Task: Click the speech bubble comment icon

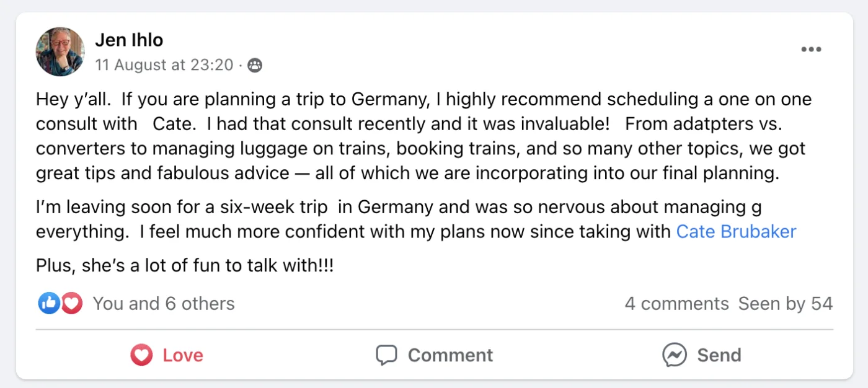Action: coord(386,355)
